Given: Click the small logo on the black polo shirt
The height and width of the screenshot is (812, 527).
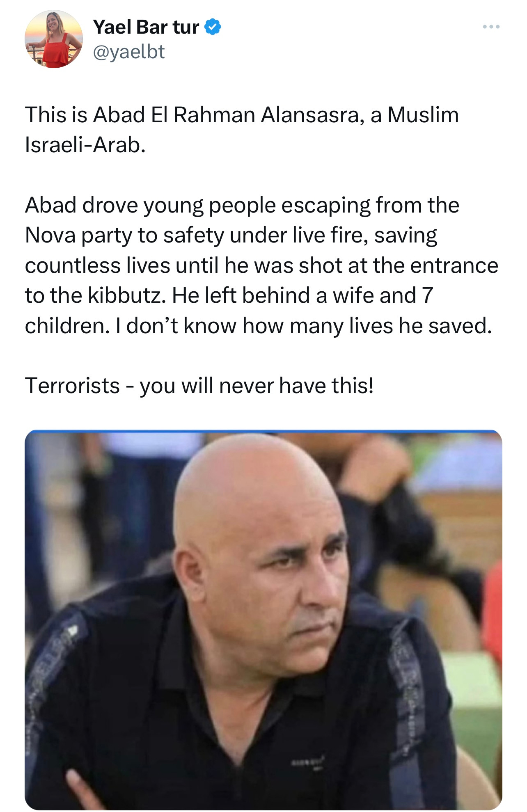Looking at the screenshot, I should pos(308,764).
